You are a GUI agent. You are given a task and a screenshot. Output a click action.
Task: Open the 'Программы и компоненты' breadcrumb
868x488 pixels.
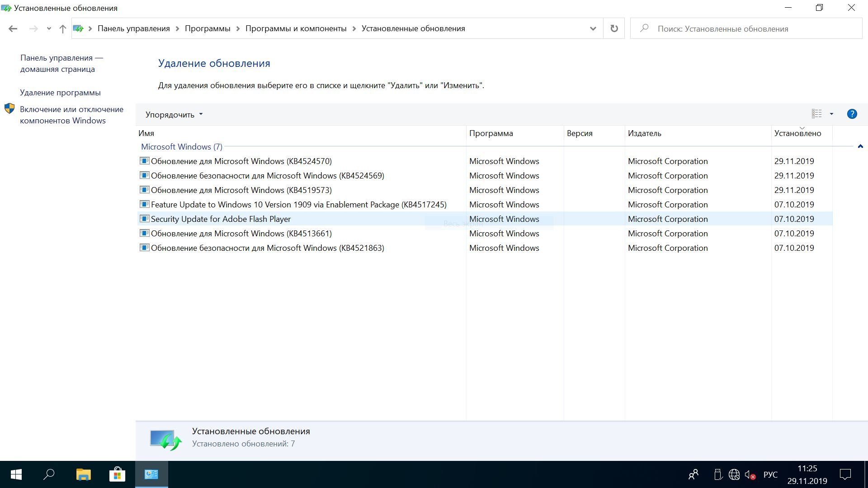[296, 28]
